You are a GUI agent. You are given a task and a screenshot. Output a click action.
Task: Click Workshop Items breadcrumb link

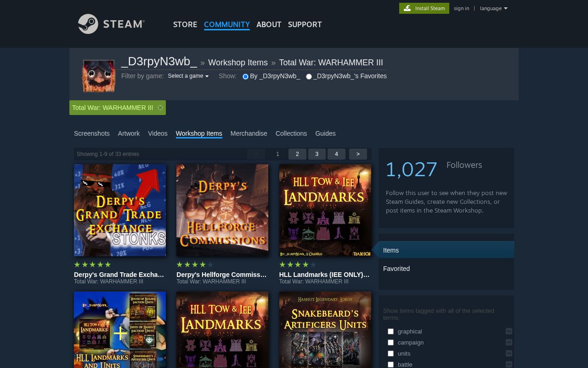238,63
